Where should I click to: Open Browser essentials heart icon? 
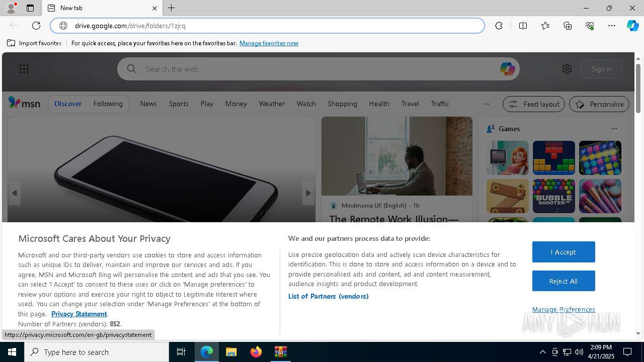point(590,26)
